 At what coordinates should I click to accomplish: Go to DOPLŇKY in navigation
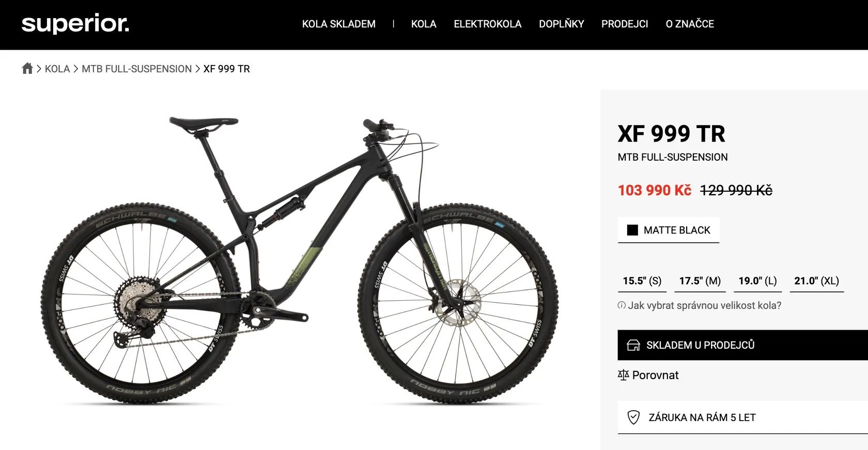[562, 24]
